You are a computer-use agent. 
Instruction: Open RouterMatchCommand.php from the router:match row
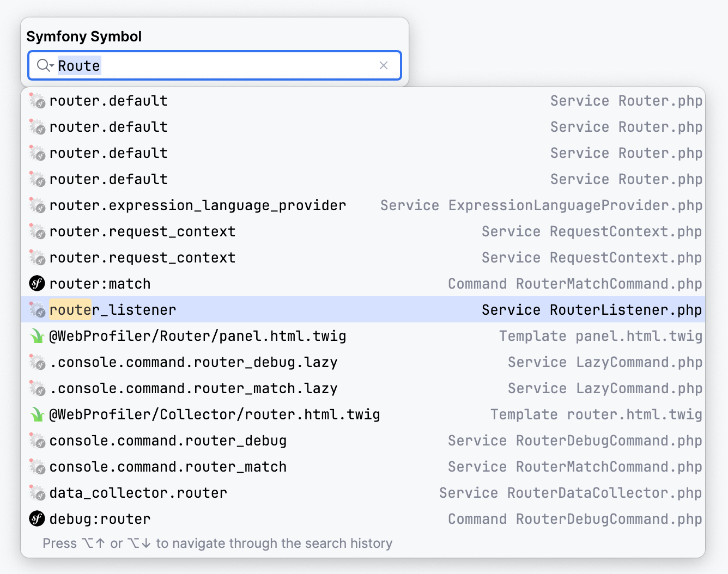tap(609, 283)
